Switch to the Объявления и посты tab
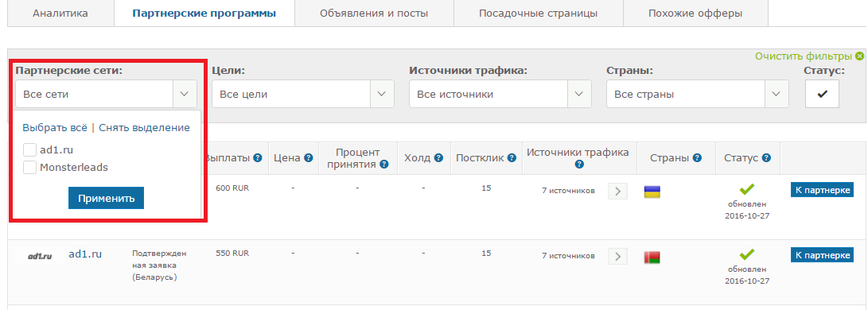 tap(374, 14)
